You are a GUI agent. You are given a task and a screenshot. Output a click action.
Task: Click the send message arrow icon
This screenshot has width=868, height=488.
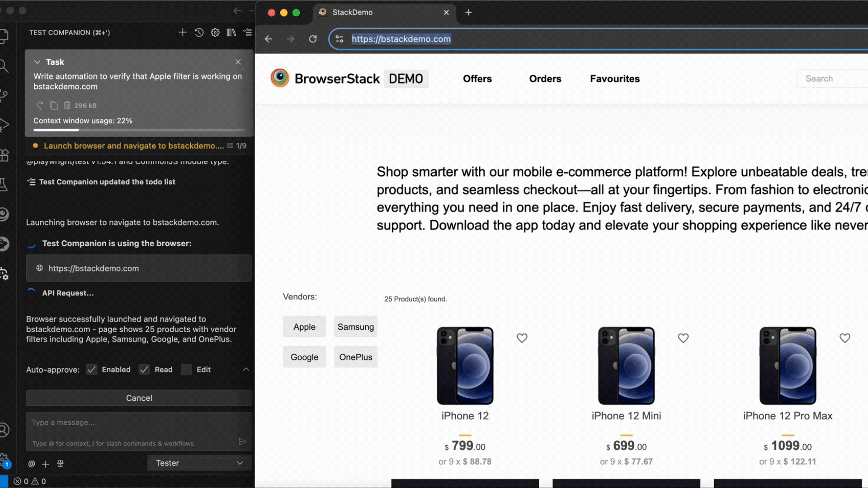pyautogui.click(x=242, y=441)
